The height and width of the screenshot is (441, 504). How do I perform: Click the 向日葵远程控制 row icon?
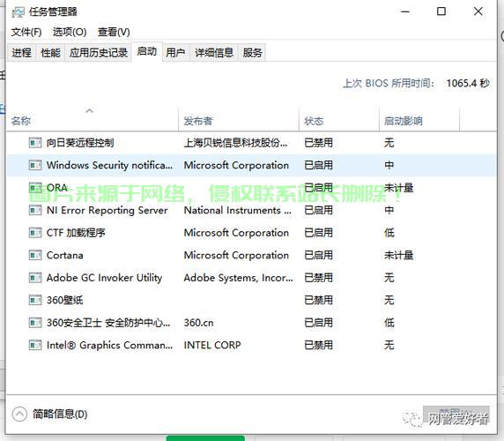coord(35,143)
